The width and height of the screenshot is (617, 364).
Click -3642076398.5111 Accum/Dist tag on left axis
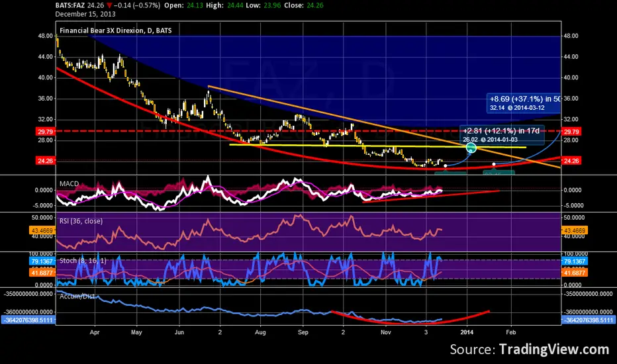click(x=28, y=320)
